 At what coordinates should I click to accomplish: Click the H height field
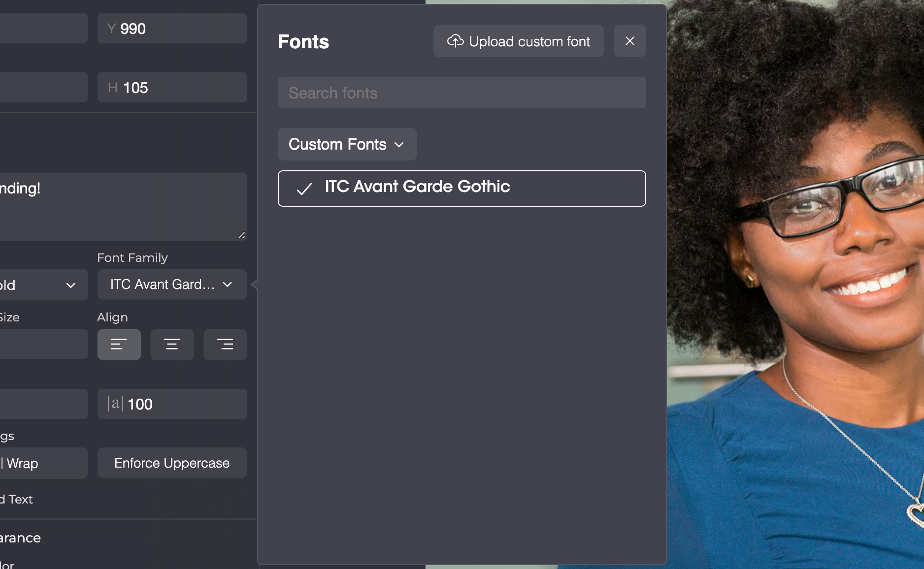(x=172, y=88)
